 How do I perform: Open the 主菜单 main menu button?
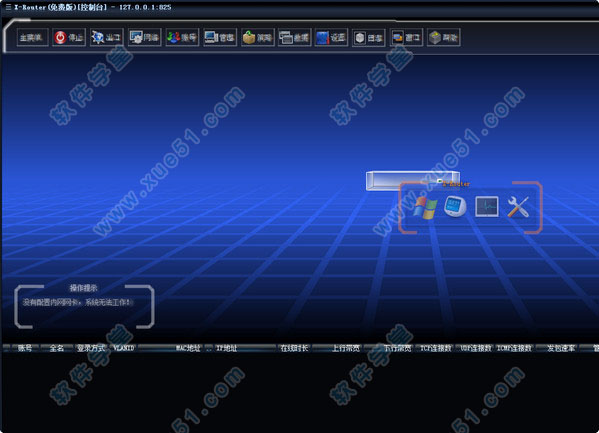click(32, 37)
